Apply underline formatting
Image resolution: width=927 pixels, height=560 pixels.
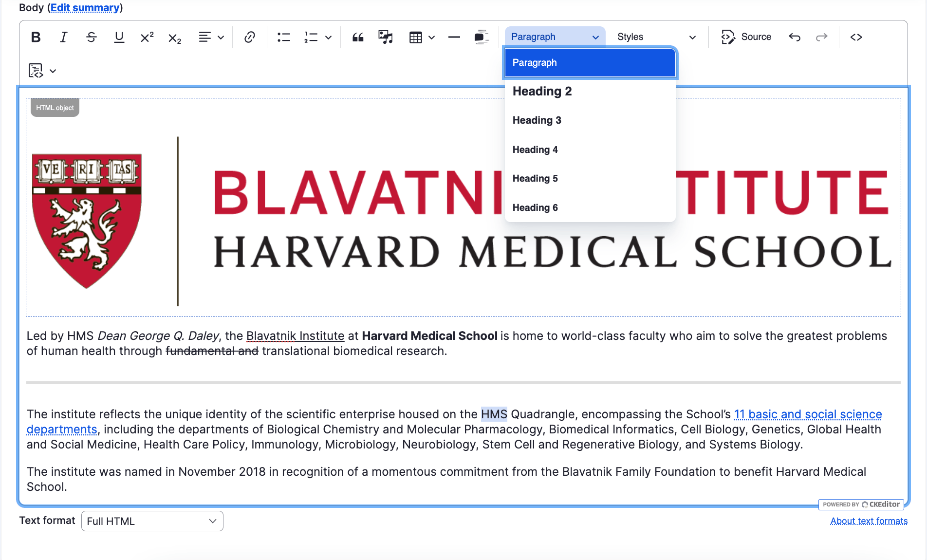pyautogui.click(x=119, y=37)
